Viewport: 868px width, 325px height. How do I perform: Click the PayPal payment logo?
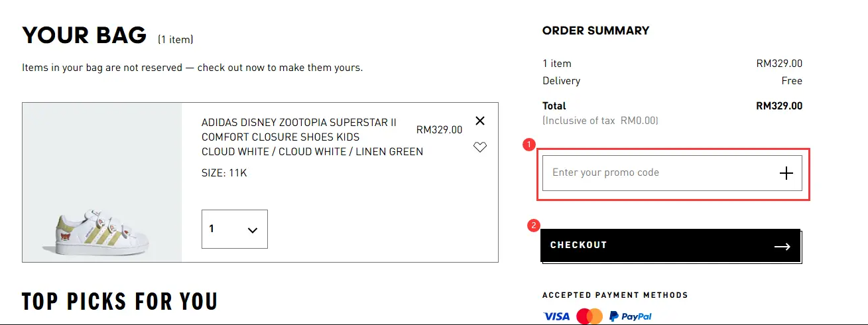(631, 316)
